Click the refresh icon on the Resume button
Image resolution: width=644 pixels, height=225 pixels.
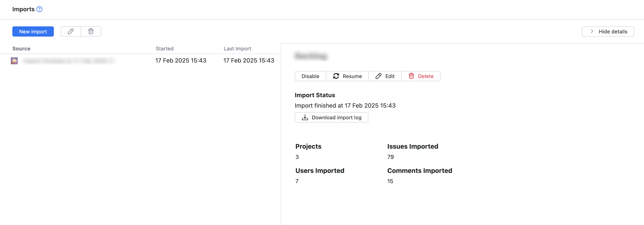(336, 76)
